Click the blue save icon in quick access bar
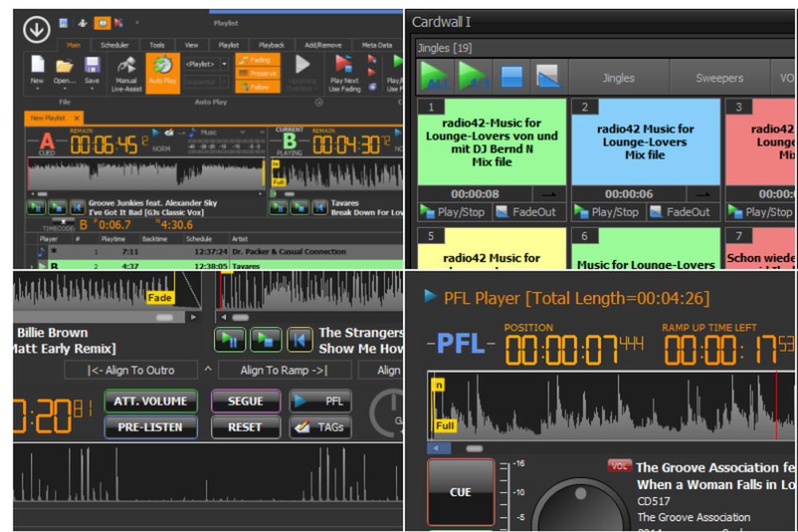The width and height of the screenshot is (798, 532). (64, 23)
